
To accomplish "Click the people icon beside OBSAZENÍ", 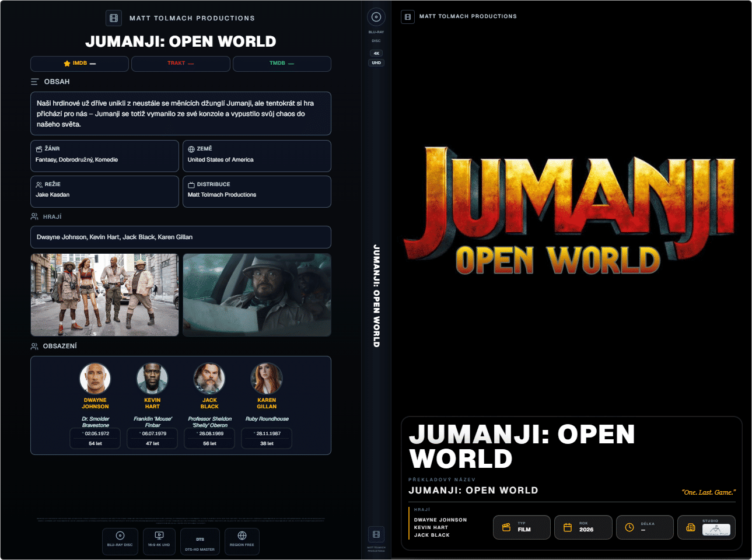I will [34, 346].
